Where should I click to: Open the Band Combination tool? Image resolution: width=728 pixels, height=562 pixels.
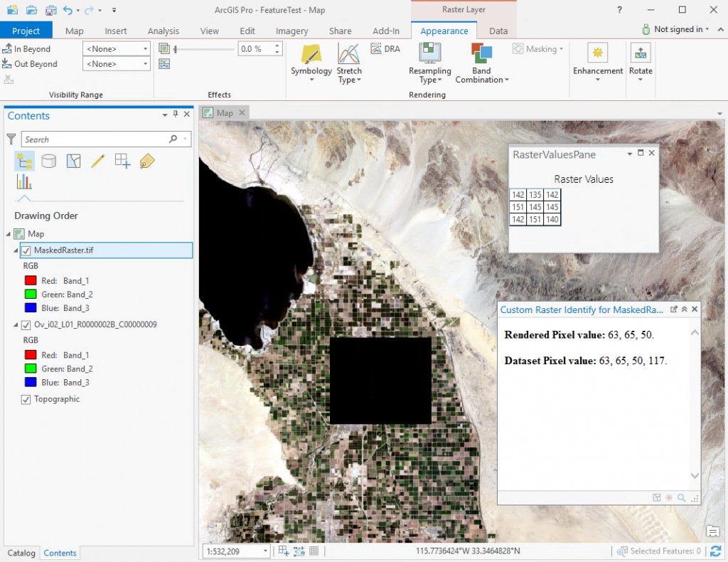(481, 53)
